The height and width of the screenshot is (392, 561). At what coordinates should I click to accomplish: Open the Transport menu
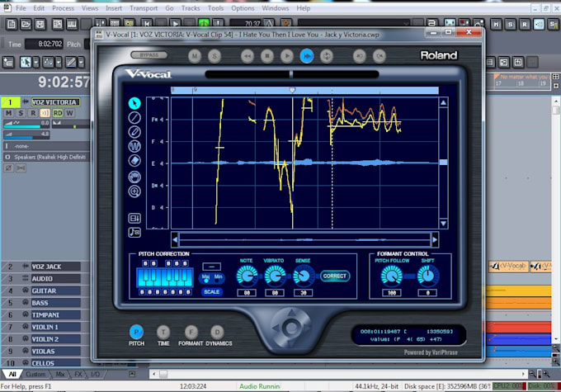[144, 7]
